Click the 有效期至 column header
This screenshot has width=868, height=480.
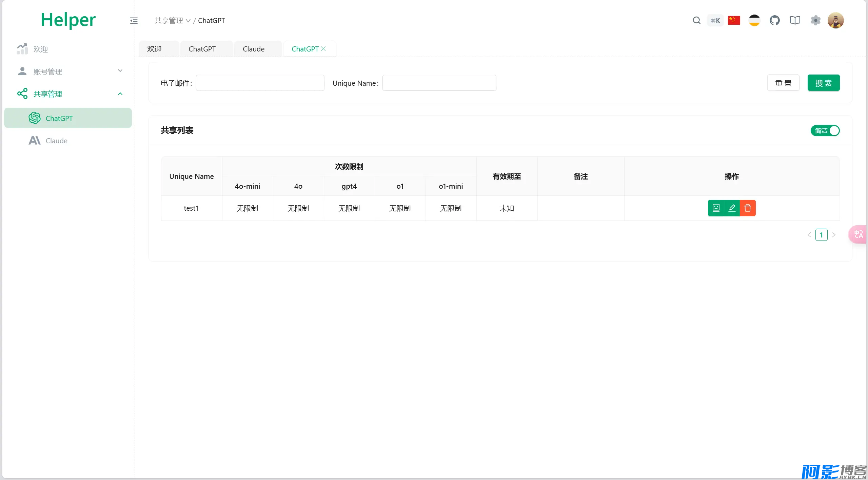point(507,176)
